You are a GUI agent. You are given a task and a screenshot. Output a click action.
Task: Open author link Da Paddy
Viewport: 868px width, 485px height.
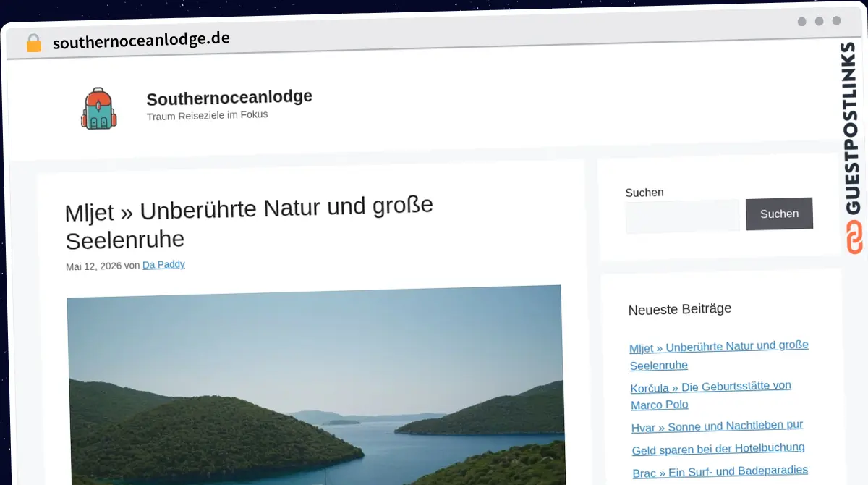tap(163, 265)
